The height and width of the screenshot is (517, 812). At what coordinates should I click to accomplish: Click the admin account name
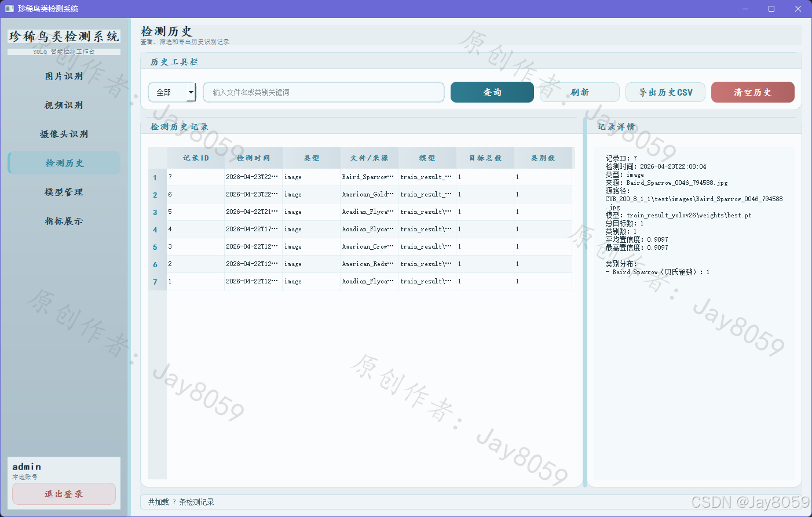click(27, 467)
